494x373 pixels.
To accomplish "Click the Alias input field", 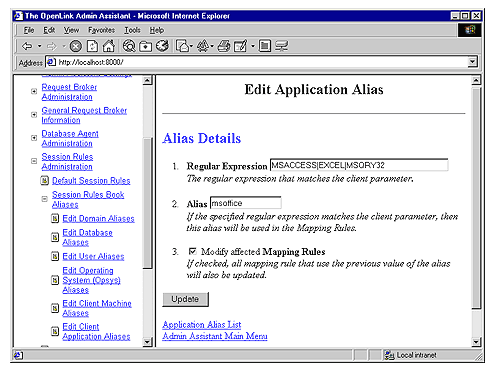I will tap(246, 203).
